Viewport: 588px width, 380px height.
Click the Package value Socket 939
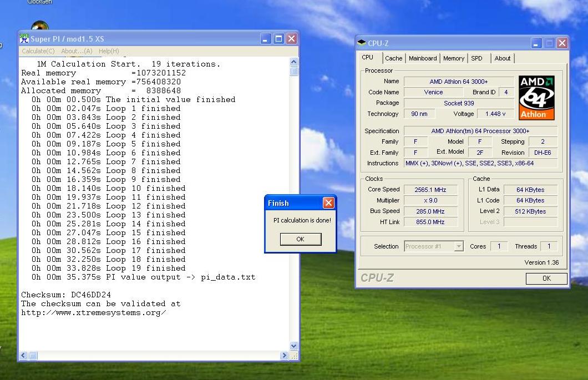click(459, 103)
